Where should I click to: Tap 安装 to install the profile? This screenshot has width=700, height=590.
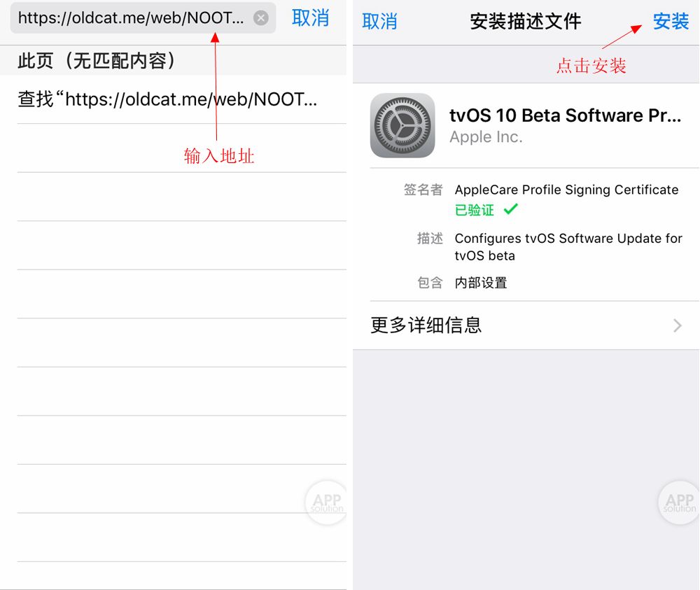pyautogui.click(x=671, y=22)
